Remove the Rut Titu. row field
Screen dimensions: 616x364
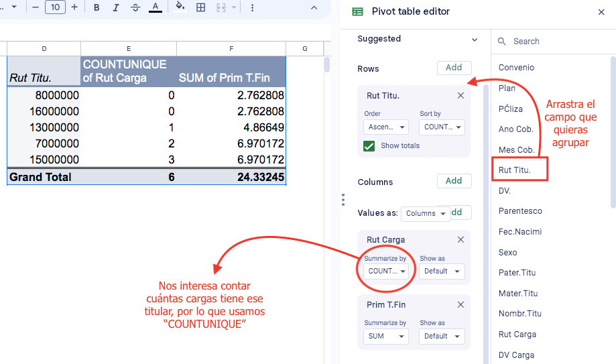pos(460,95)
